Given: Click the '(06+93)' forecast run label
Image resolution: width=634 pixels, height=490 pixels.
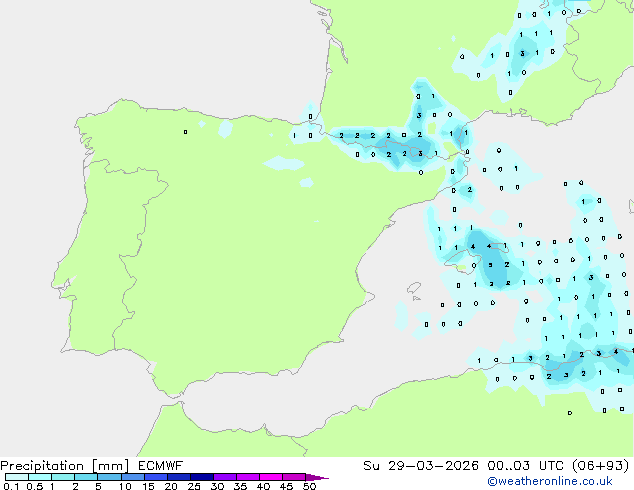Looking at the screenshot, I should coord(600,466).
